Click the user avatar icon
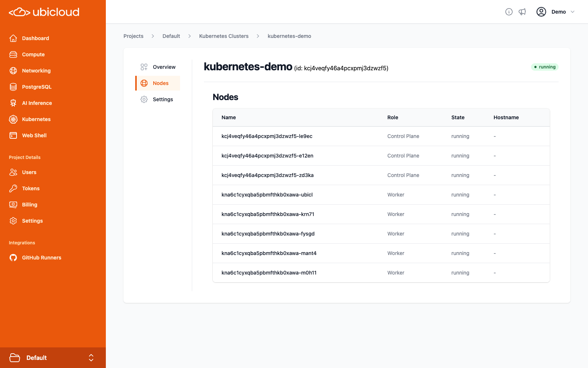The image size is (588, 368). (541, 12)
